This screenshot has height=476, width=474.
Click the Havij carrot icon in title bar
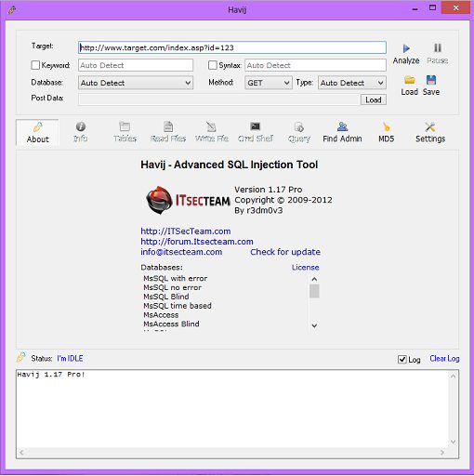12,10
